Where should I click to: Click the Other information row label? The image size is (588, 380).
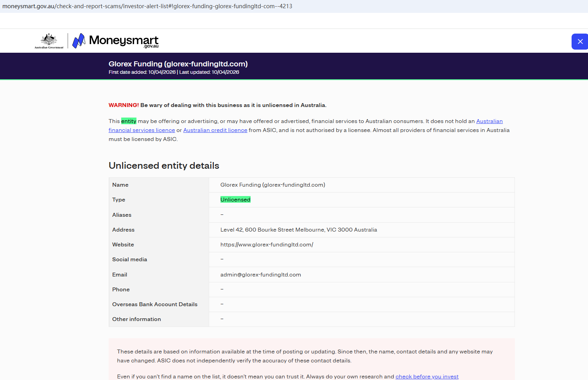[137, 319]
